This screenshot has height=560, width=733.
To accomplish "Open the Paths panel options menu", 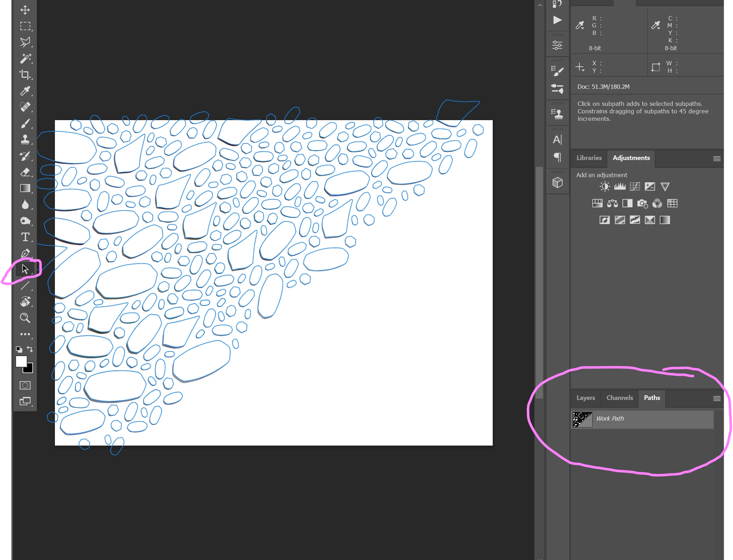I will pos(717,399).
